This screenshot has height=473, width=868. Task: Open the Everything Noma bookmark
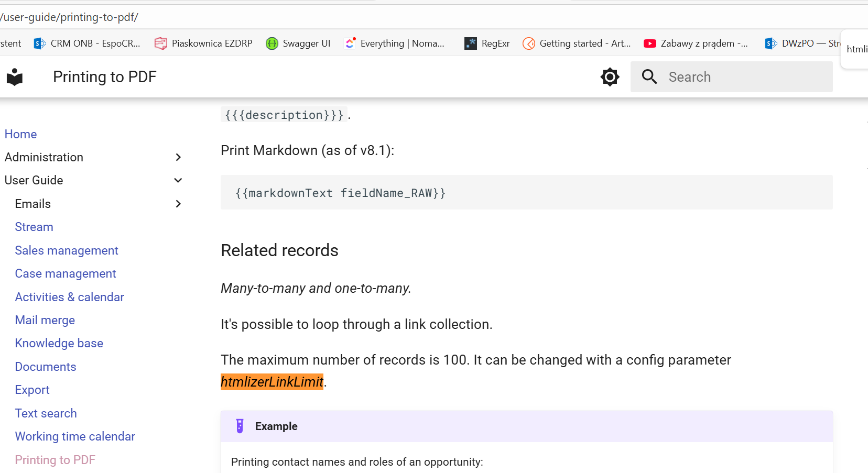[394, 43]
